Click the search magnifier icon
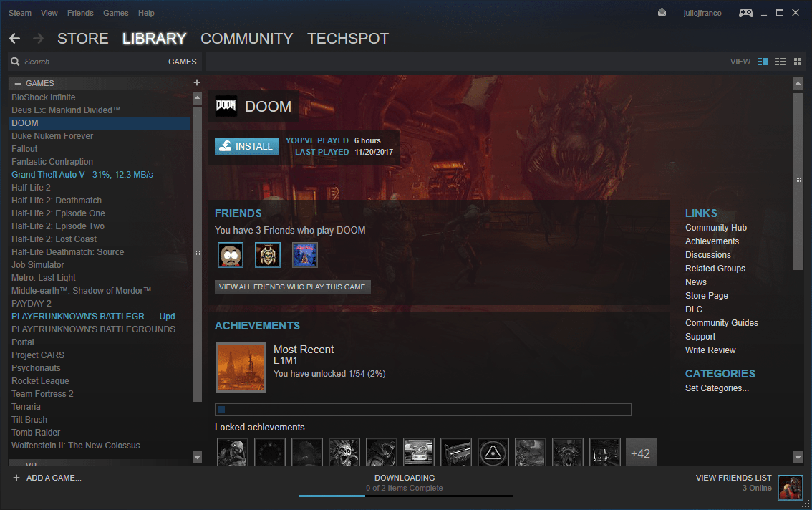The image size is (812, 510). (15, 62)
